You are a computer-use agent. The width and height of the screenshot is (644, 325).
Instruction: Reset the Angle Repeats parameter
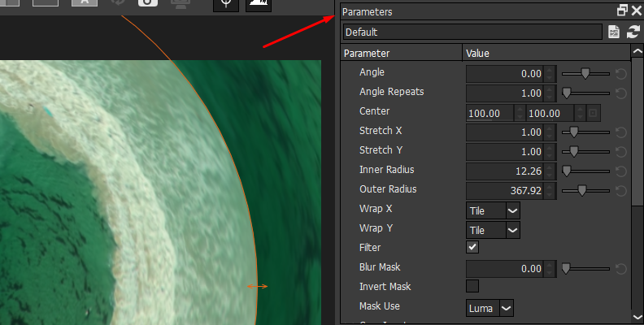tap(621, 93)
